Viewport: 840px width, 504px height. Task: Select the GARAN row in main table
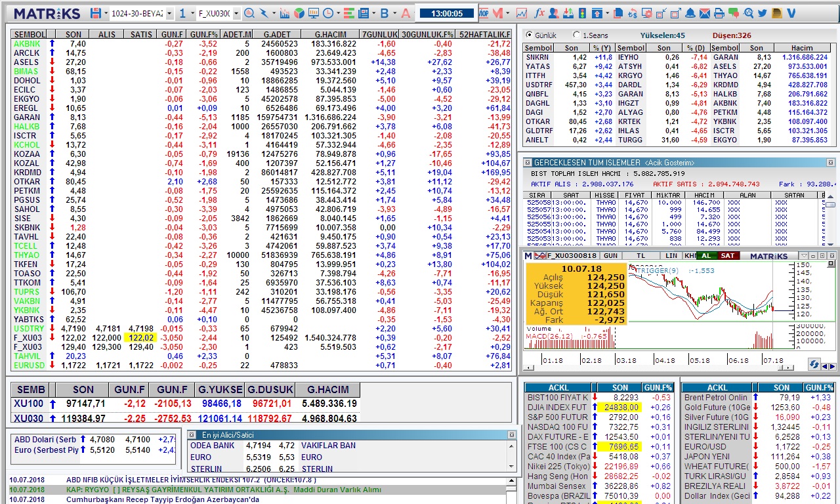tap(262, 117)
